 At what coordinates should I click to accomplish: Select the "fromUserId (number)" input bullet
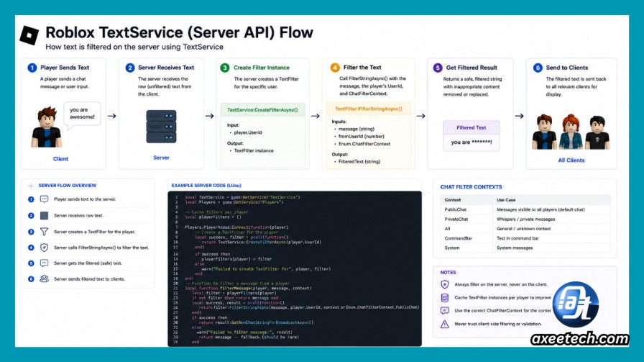(x=362, y=136)
